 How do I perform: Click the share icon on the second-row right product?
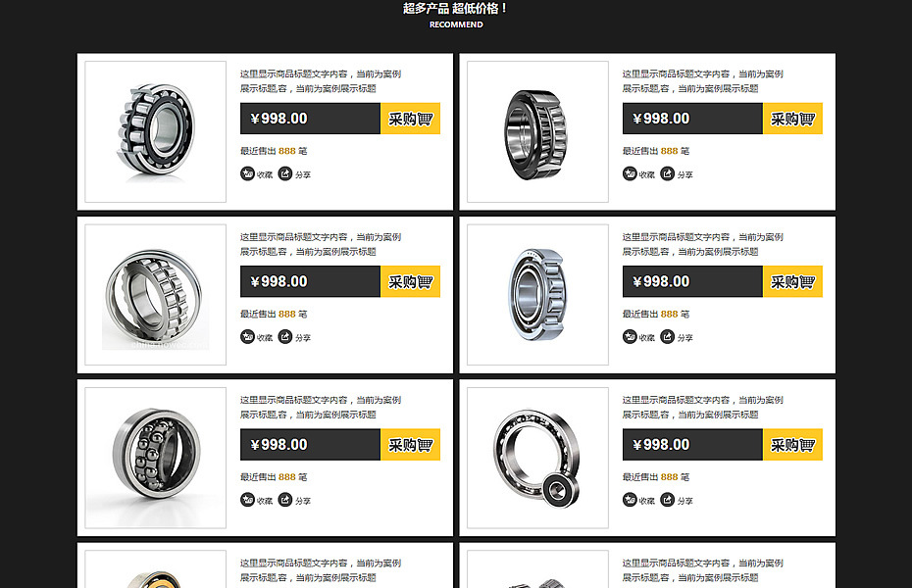click(x=667, y=336)
